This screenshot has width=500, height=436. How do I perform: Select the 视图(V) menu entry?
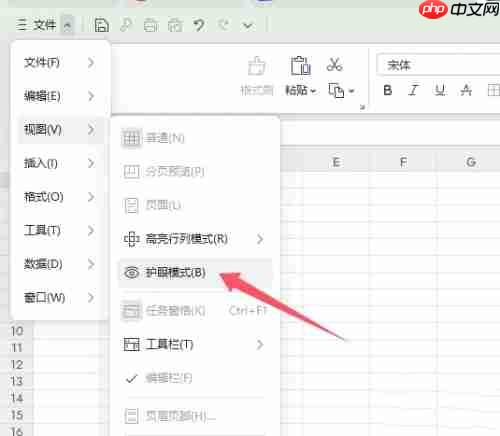(x=60, y=130)
